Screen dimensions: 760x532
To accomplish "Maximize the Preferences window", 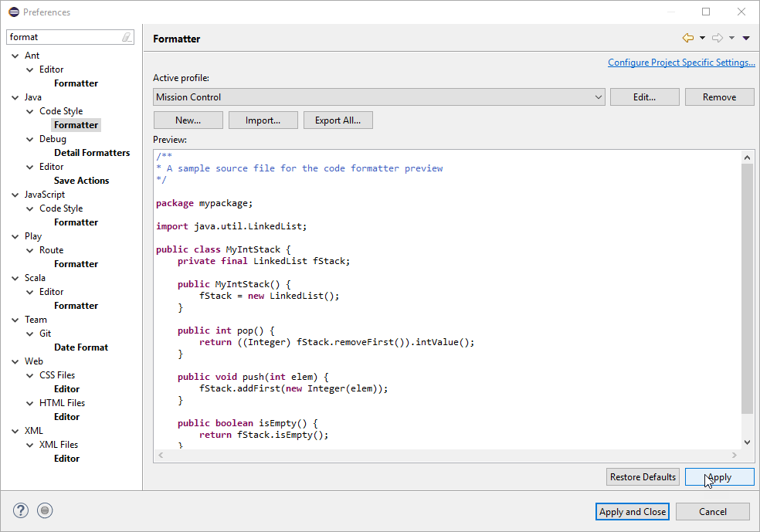I will tap(706, 12).
